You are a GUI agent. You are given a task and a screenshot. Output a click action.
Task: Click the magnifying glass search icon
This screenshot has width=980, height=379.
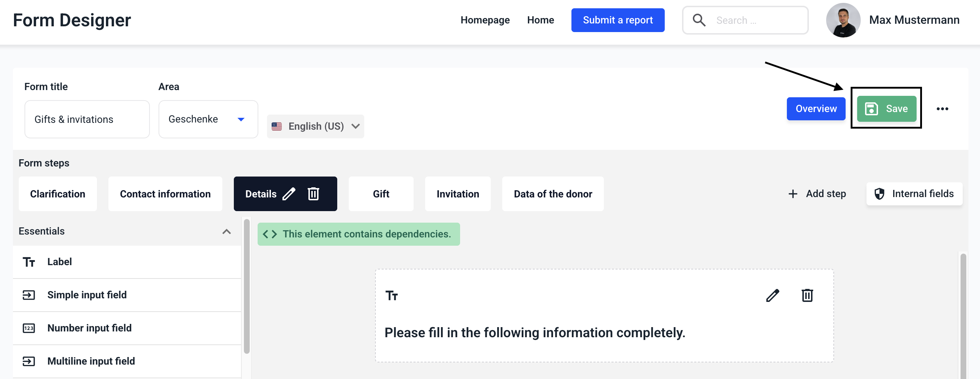pos(699,20)
